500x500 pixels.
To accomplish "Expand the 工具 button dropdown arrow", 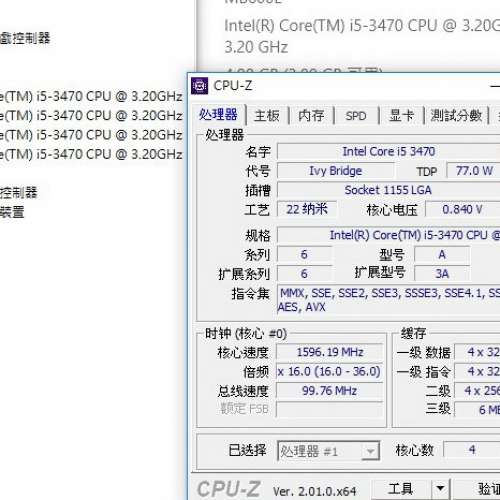I will coord(441,489).
